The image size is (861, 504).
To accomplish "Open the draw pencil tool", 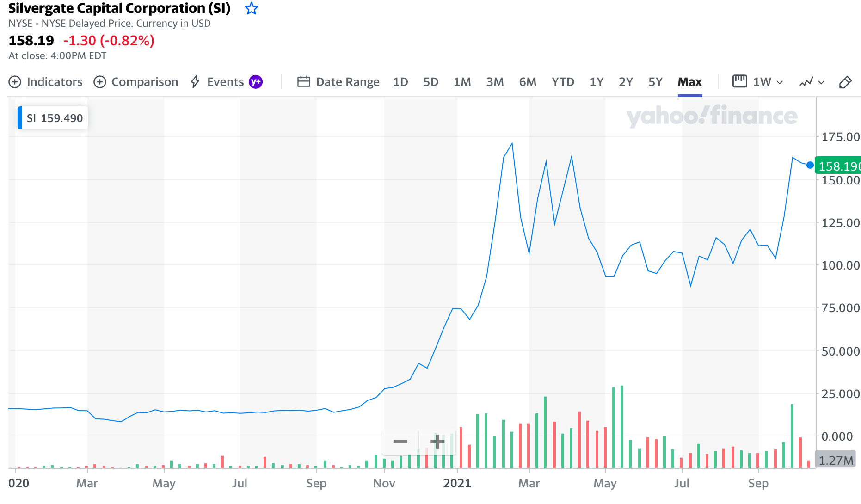I will click(845, 82).
